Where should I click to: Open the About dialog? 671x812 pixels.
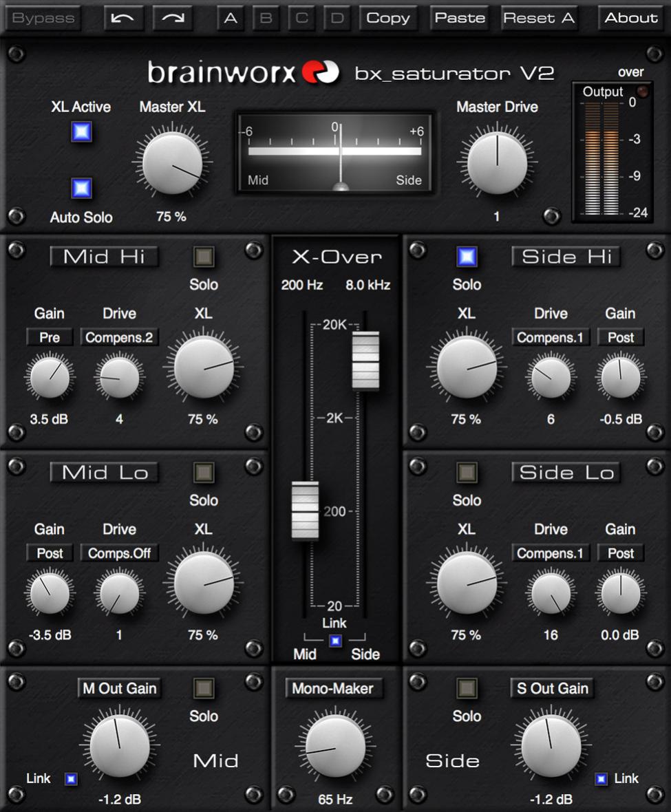tap(630, 18)
